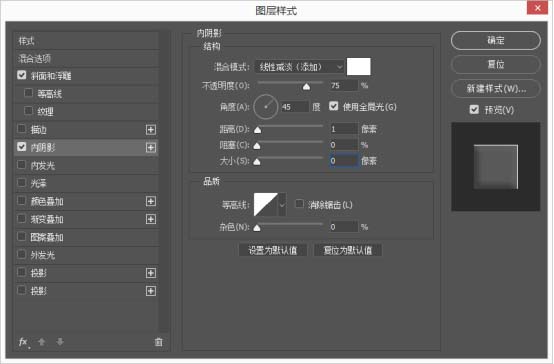
Task: Add another 描边 effect with plus icon
Action: click(x=151, y=130)
